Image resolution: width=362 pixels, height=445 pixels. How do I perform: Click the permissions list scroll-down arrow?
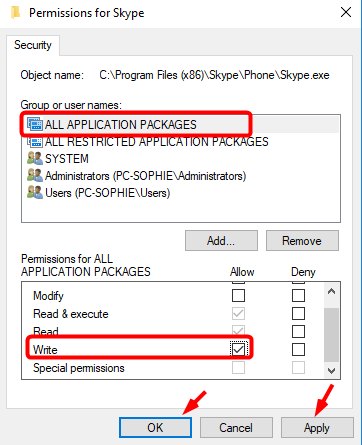331,370
